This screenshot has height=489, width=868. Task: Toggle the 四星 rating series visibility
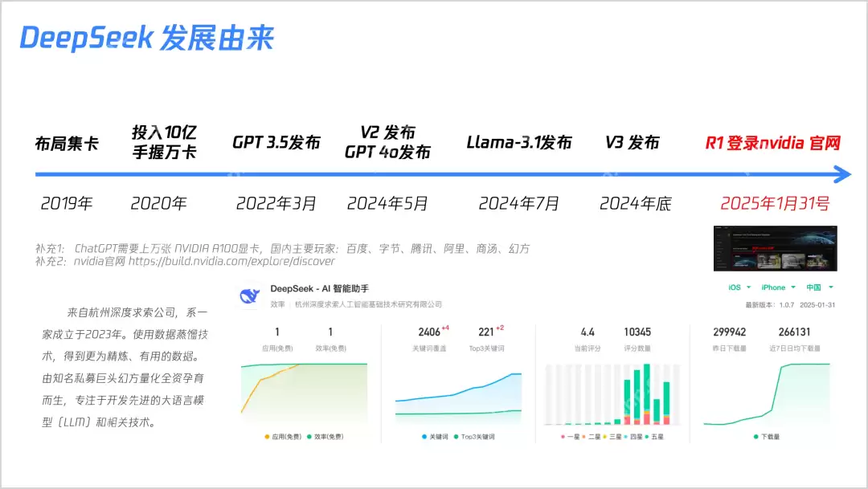click(x=626, y=437)
